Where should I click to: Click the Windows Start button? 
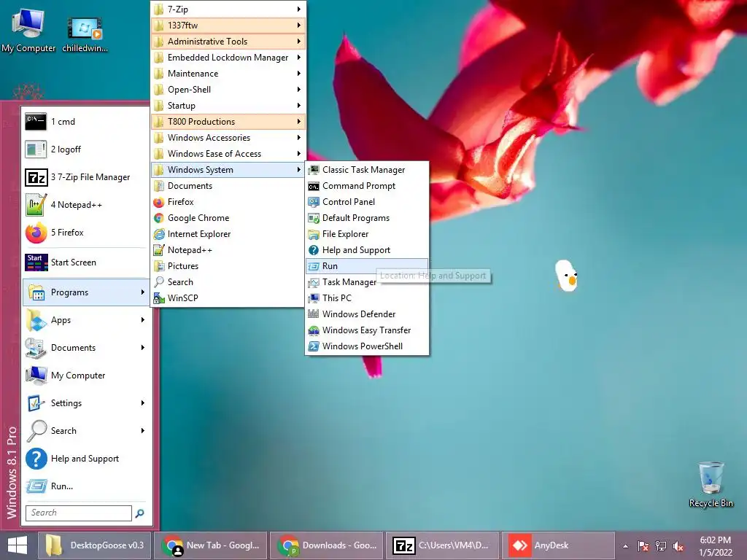18,545
